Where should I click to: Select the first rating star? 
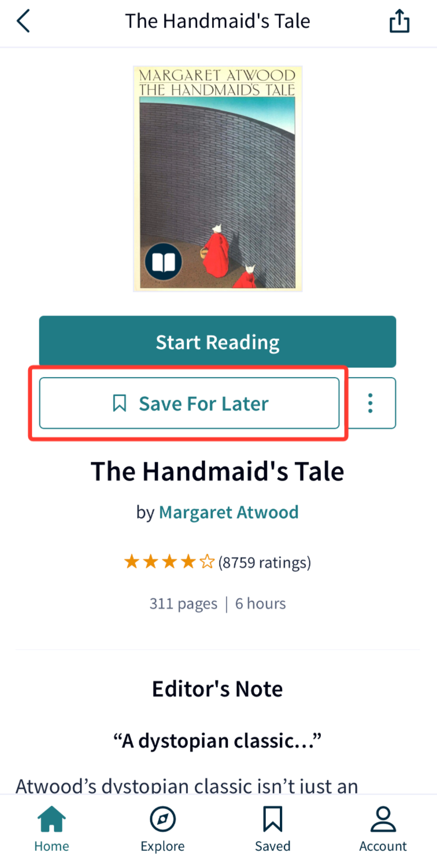coord(132,561)
